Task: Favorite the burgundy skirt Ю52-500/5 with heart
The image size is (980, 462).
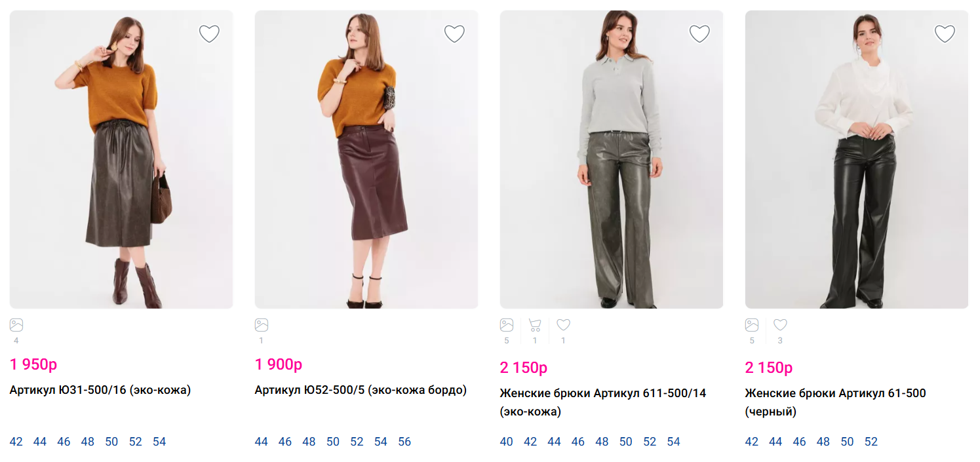Action: 454,33
